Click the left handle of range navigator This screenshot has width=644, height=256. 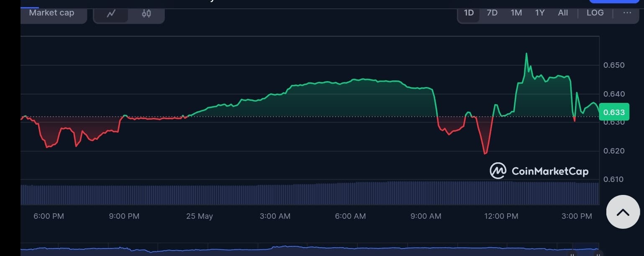[x=572, y=254]
